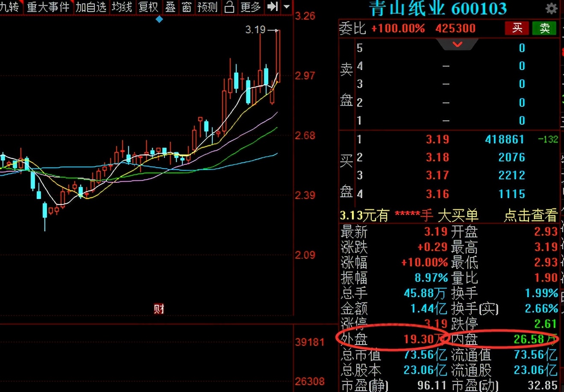Select buy level 4 price 3.16
564x392 pixels.
click(x=438, y=194)
